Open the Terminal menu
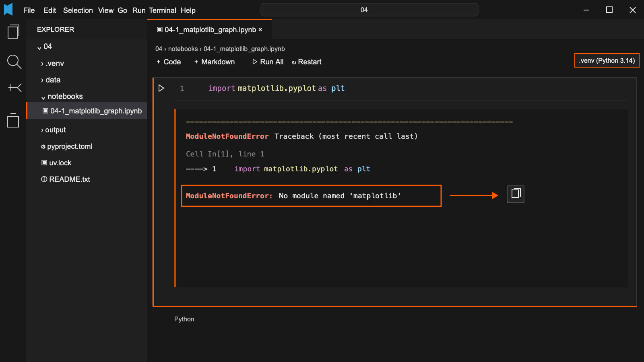644x362 pixels. tap(163, 10)
